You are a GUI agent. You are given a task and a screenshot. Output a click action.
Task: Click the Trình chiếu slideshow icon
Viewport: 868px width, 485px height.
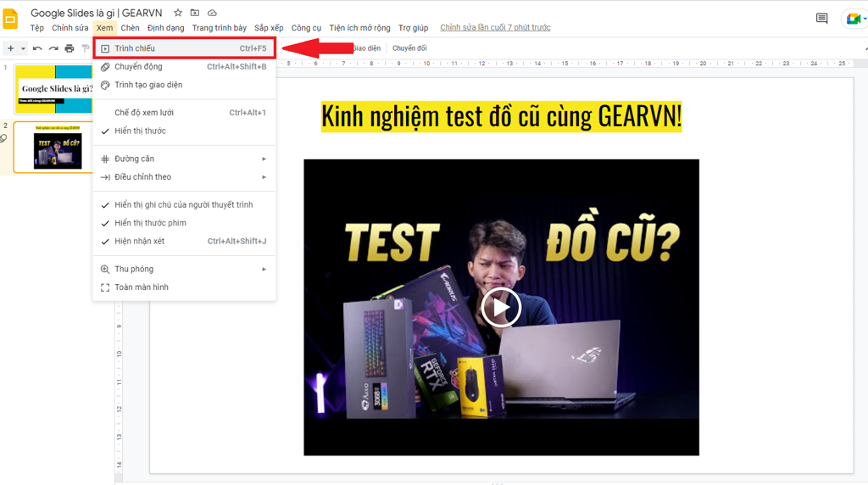coord(105,48)
